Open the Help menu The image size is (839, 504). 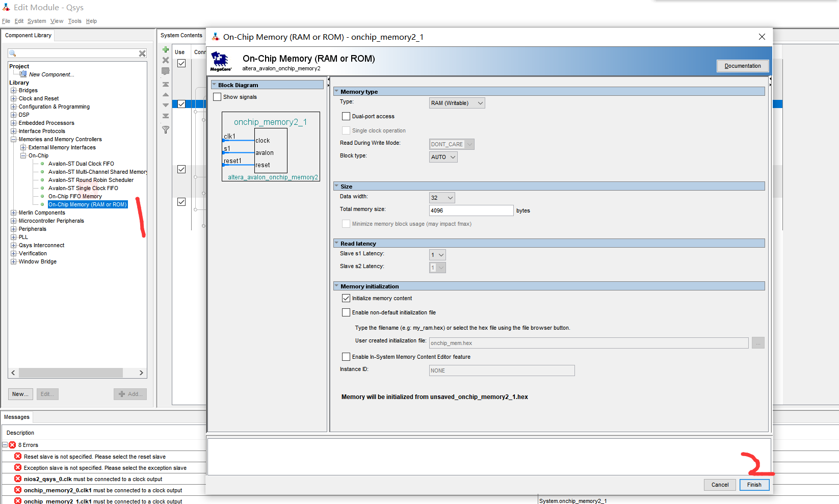[91, 21]
